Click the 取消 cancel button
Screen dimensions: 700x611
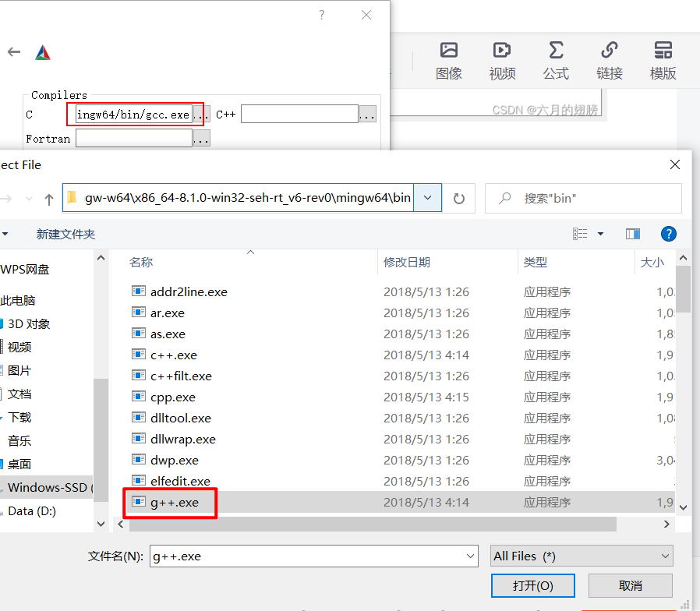tap(630, 585)
